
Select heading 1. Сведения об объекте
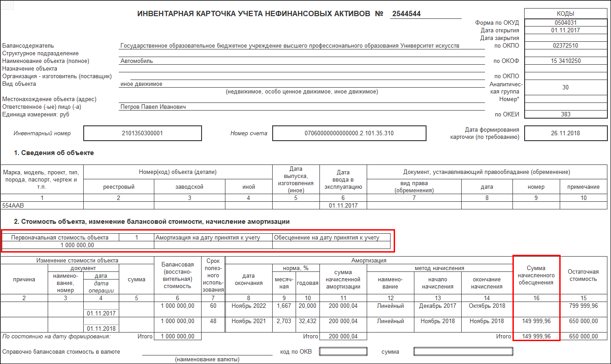tap(54, 153)
